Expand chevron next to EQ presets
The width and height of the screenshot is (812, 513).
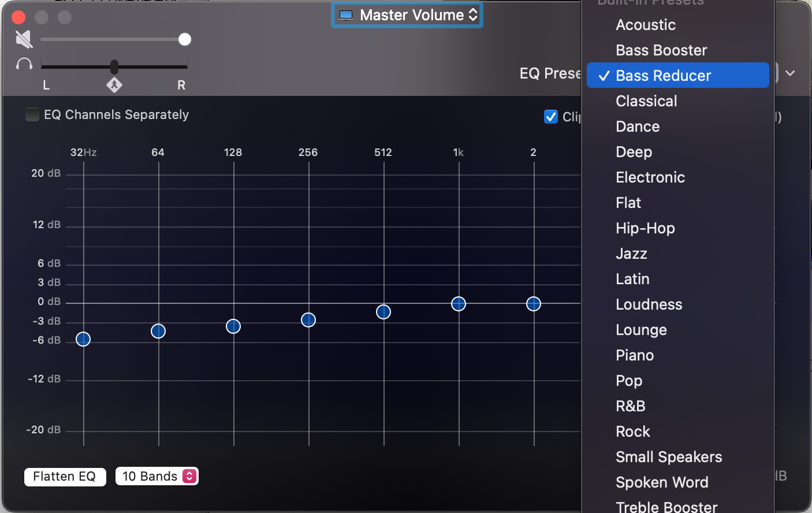tap(791, 73)
